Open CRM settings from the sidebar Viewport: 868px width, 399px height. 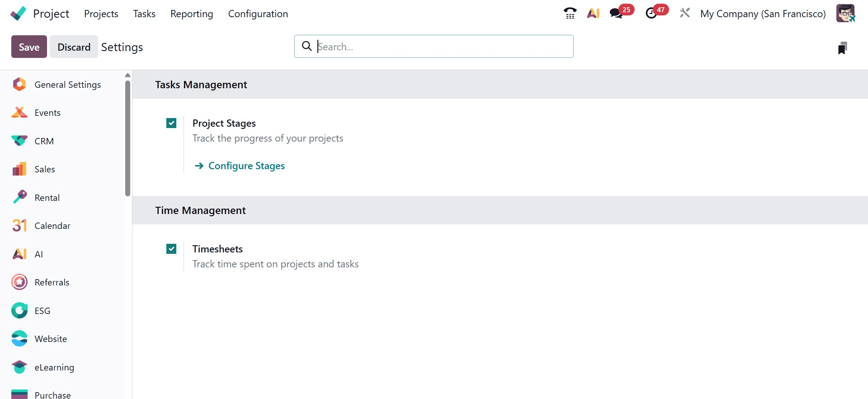[44, 141]
